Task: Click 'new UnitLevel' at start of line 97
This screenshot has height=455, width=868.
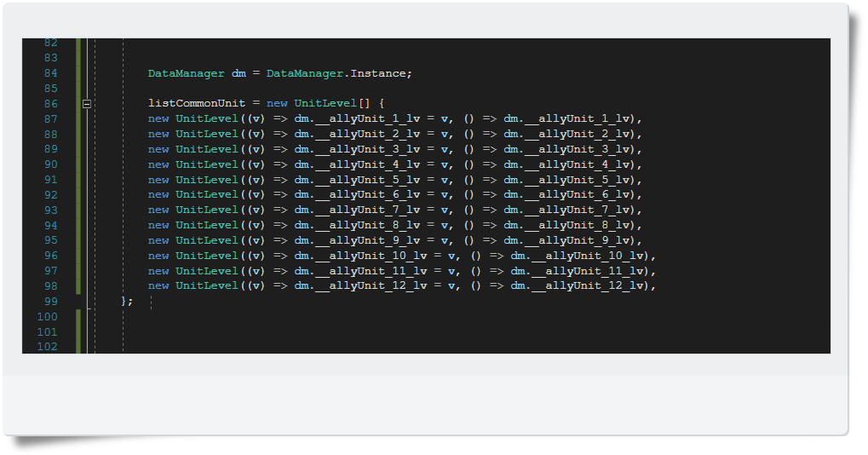Action: pos(193,271)
